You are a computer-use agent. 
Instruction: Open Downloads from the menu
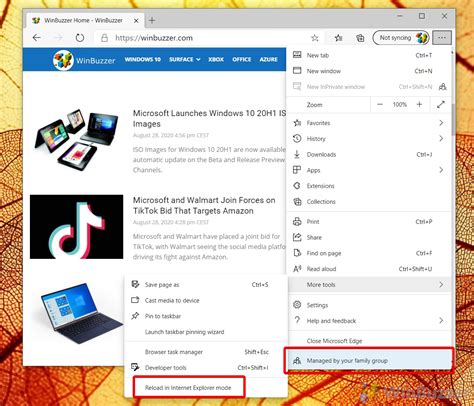(x=369, y=154)
